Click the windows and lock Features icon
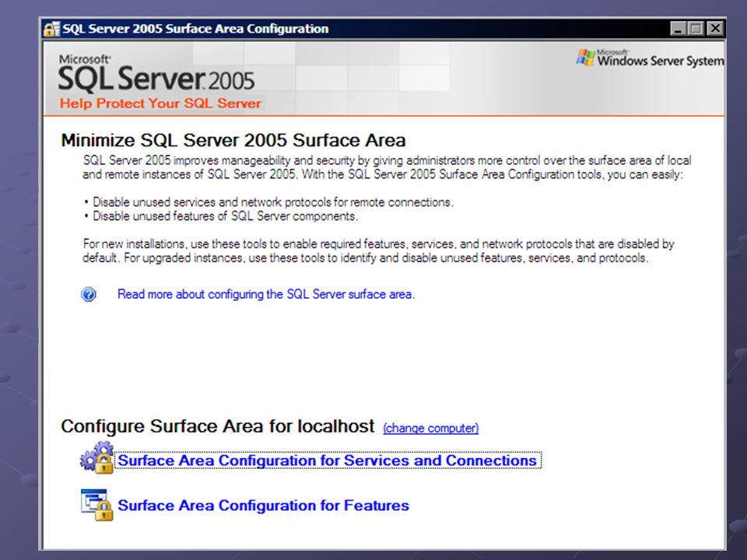 97,505
